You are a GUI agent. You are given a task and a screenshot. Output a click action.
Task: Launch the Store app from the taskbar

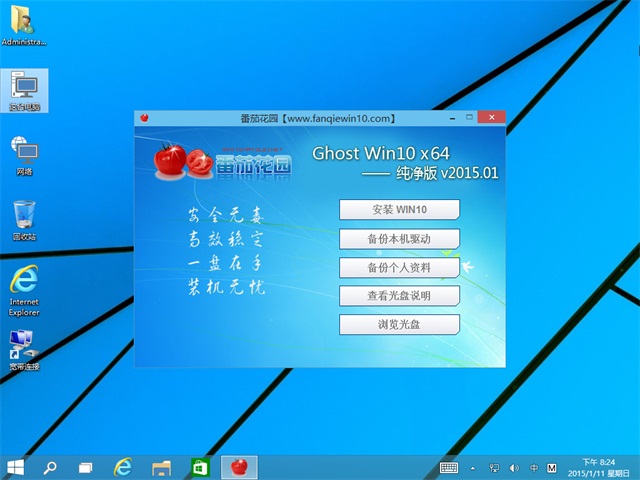point(200,467)
